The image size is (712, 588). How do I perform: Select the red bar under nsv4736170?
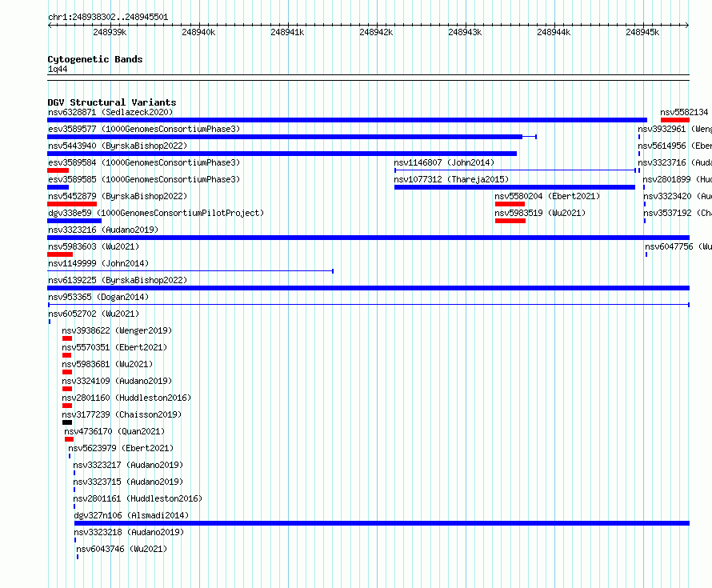69,439
